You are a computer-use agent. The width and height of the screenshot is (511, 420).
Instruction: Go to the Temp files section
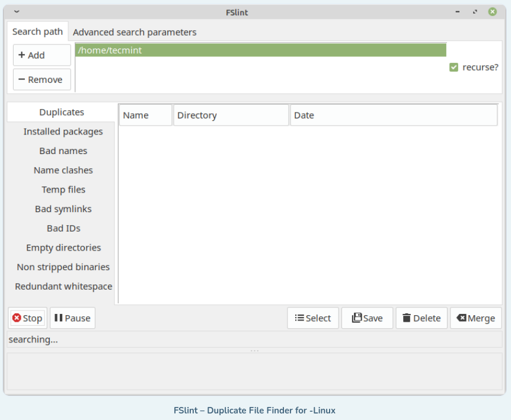pos(63,190)
